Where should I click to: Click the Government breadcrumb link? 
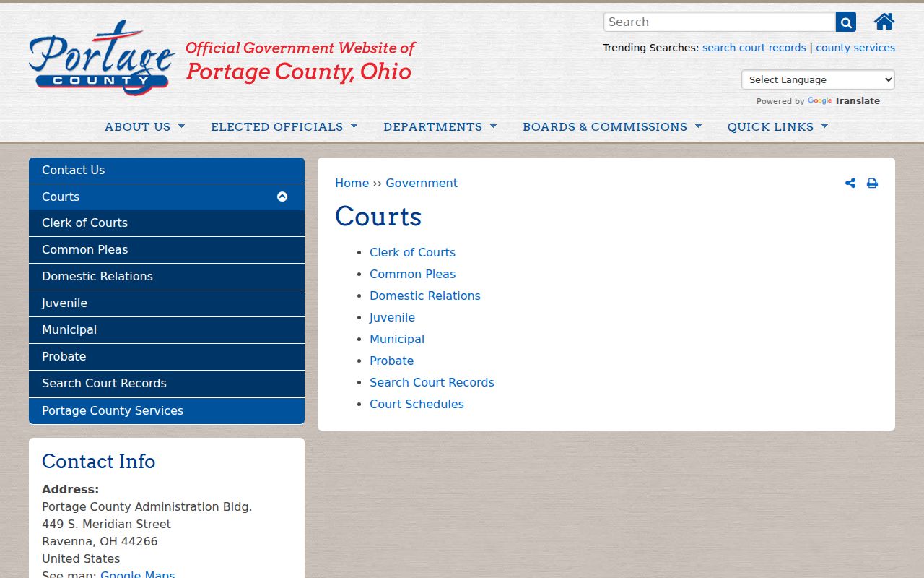click(x=422, y=184)
